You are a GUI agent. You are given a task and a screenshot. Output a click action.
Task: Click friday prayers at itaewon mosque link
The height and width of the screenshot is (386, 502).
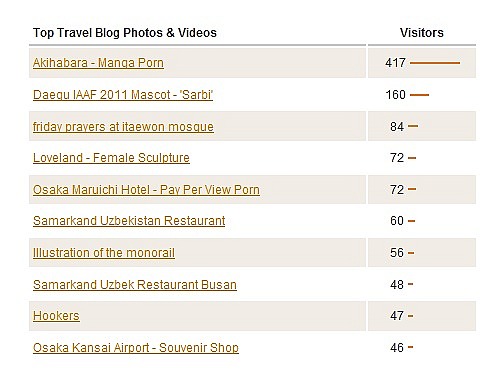pos(123,127)
